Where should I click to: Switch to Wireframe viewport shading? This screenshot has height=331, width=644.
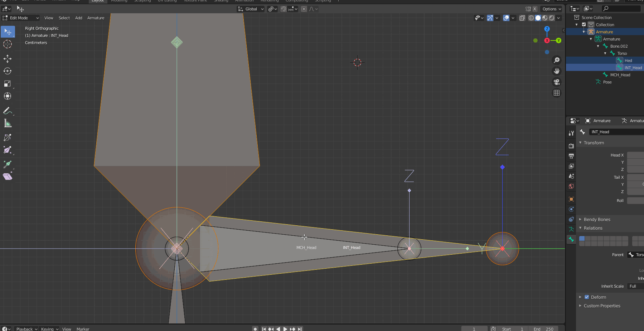pos(531,18)
